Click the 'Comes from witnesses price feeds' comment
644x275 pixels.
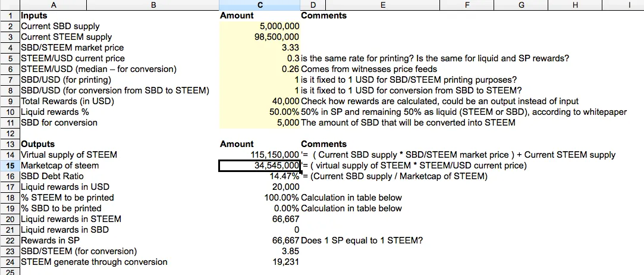point(369,69)
